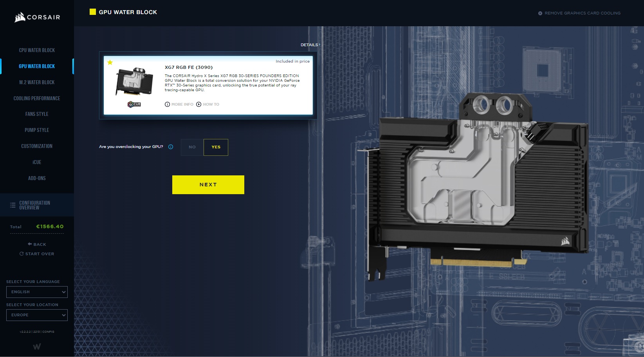Go to CPU Water Block step

(x=37, y=50)
